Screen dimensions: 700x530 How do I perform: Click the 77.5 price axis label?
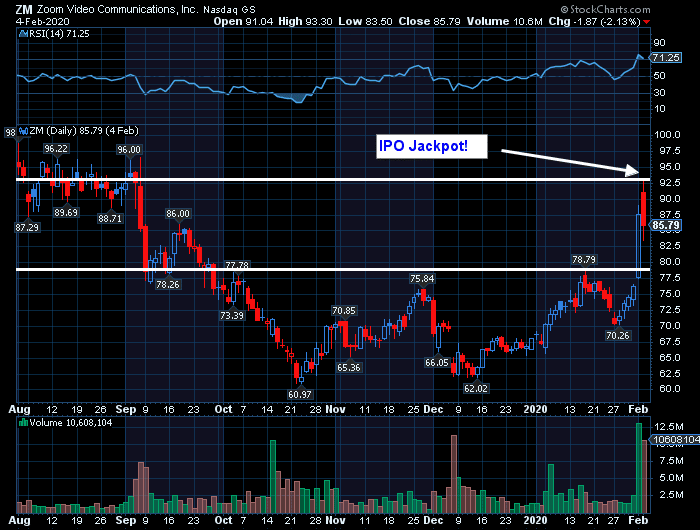tap(670, 278)
